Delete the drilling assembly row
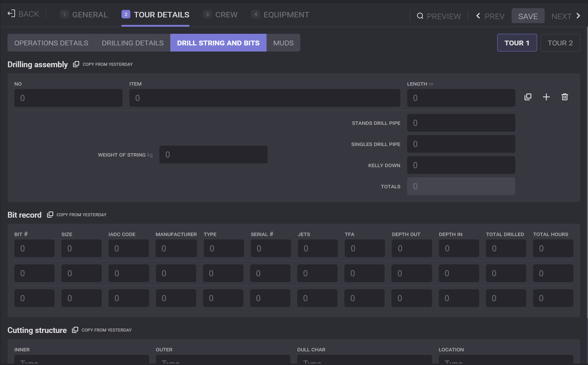 coord(564,97)
